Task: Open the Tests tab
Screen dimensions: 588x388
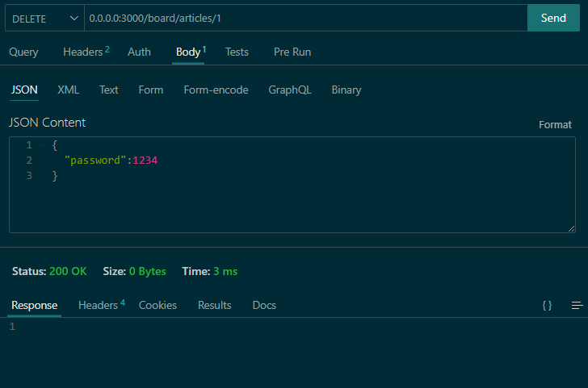Action: pyautogui.click(x=237, y=52)
